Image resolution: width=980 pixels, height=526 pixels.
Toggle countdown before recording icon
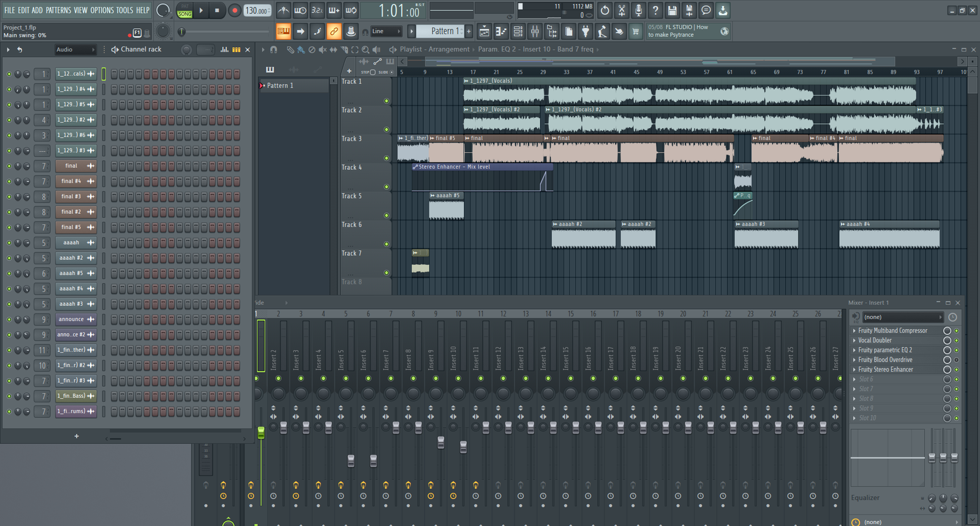(317, 10)
